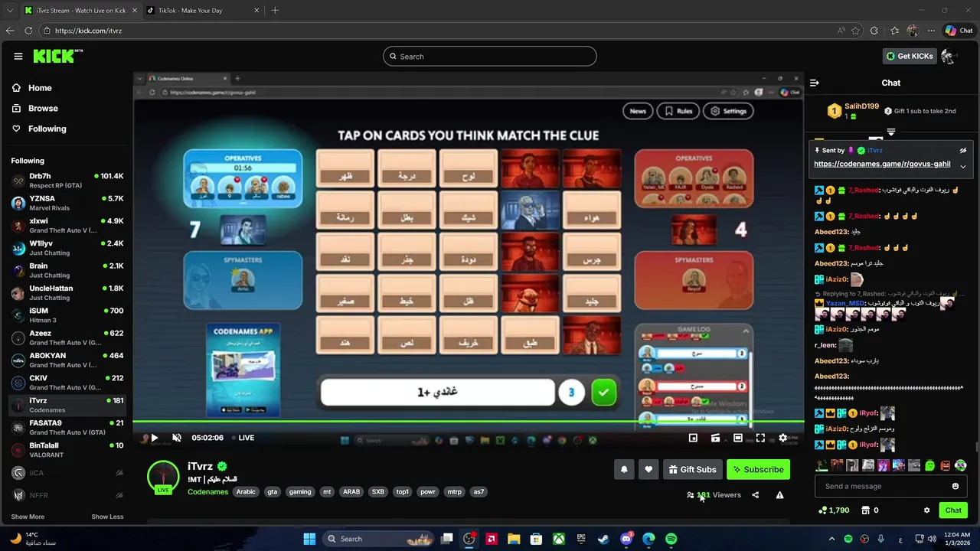This screenshot has height=551, width=980.
Task: Switch the player to fullscreen
Action: click(760, 438)
